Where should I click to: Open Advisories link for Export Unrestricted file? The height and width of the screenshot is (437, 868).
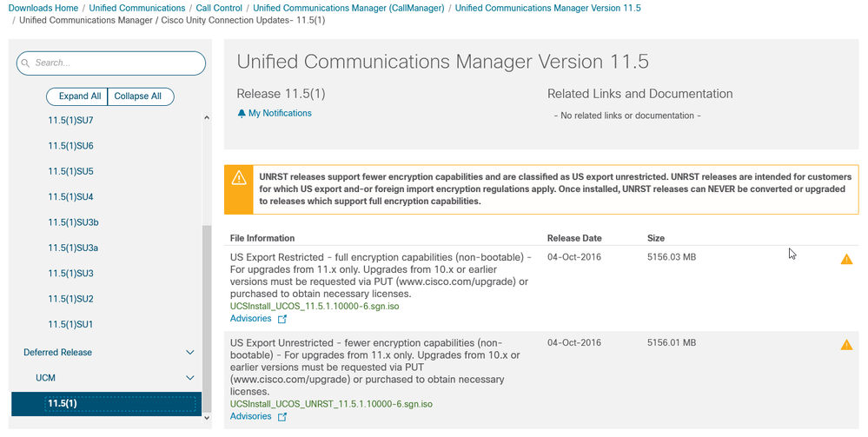tap(251, 416)
